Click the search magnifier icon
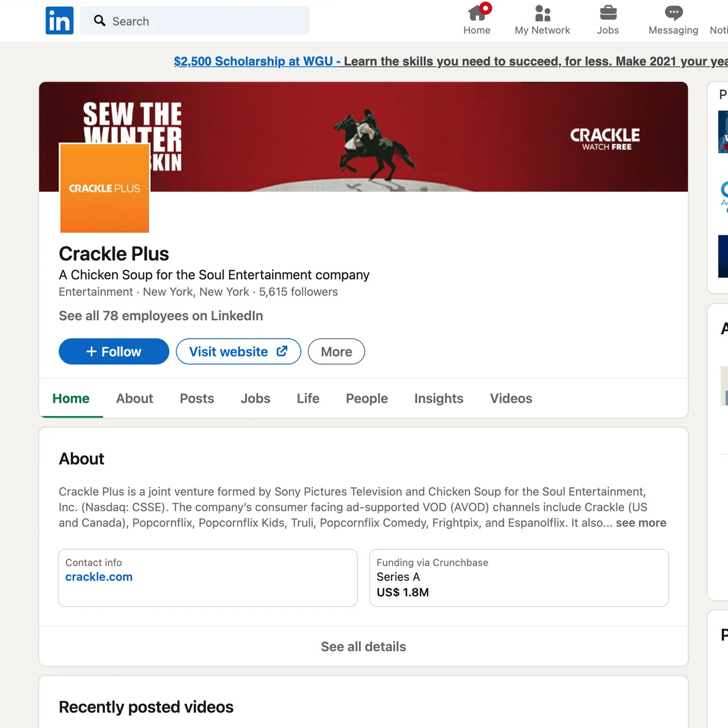This screenshot has height=728, width=728. pyautogui.click(x=99, y=21)
